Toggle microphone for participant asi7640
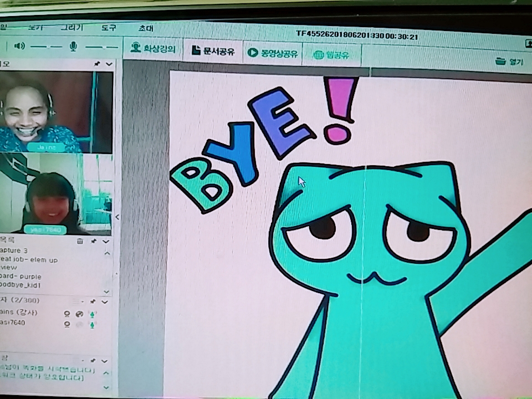Viewport: 532px width, 399px height. pyautogui.click(x=93, y=324)
